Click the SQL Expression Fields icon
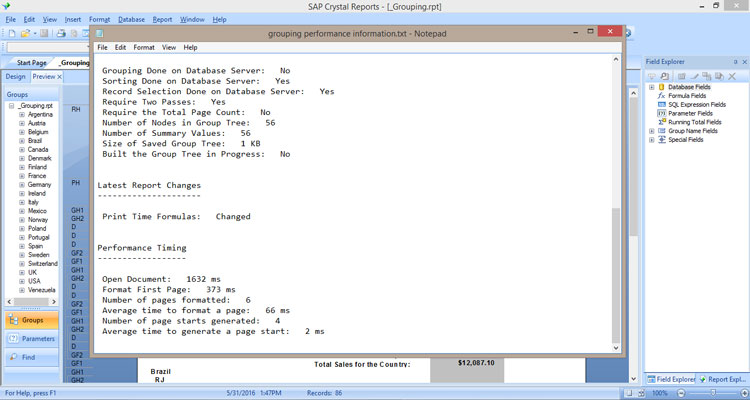The width and height of the screenshot is (750, 400). [662, 104]
